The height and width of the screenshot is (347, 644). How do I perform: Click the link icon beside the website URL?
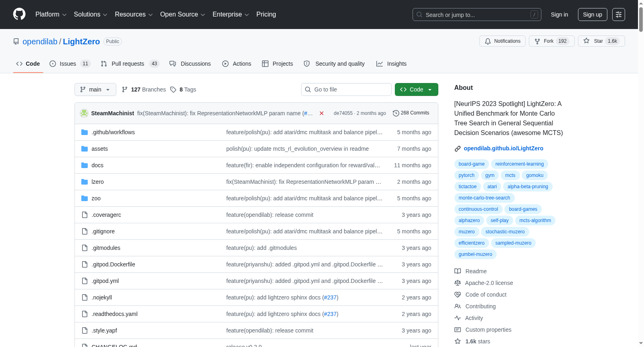(x=458, y=149)
